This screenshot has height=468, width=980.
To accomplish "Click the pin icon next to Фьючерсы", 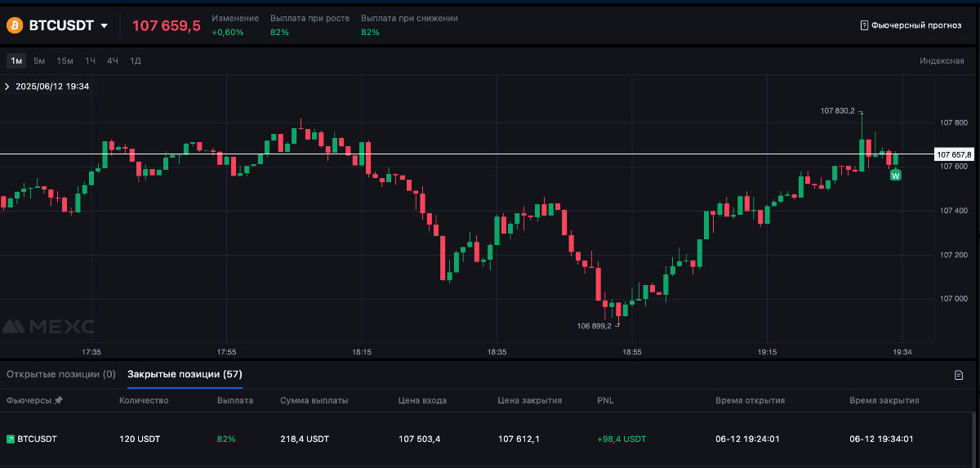I will (58, 400).
